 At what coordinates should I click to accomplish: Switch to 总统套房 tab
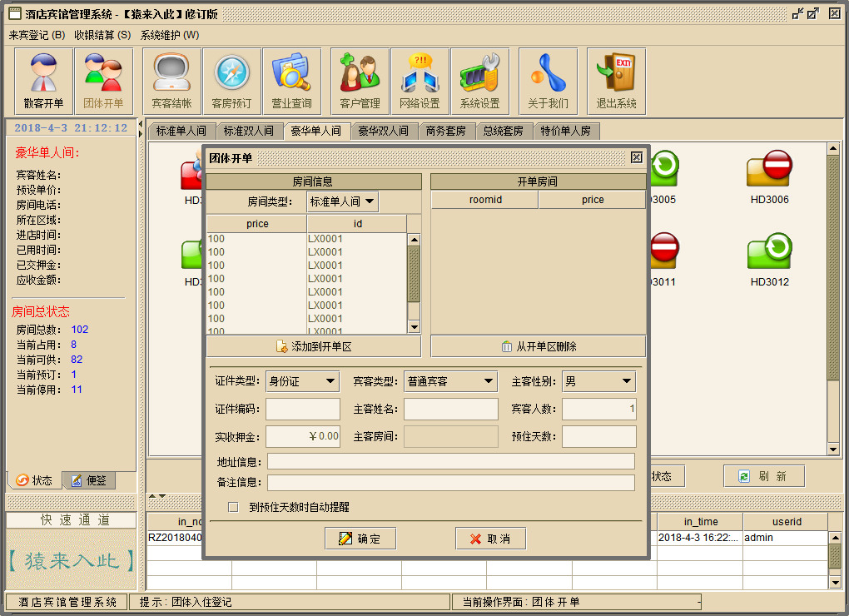[x=503, y=131]
